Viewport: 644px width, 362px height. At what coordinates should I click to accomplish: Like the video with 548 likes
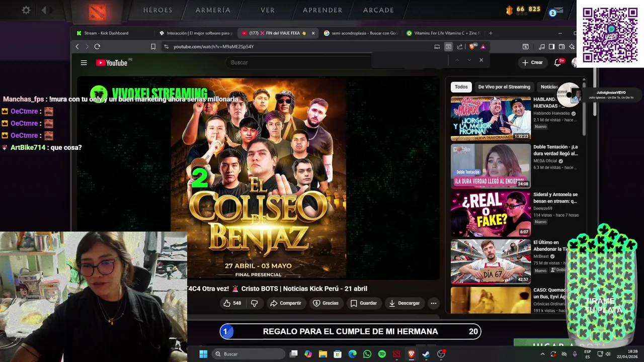pyautogui.click(x=232, y=303)
